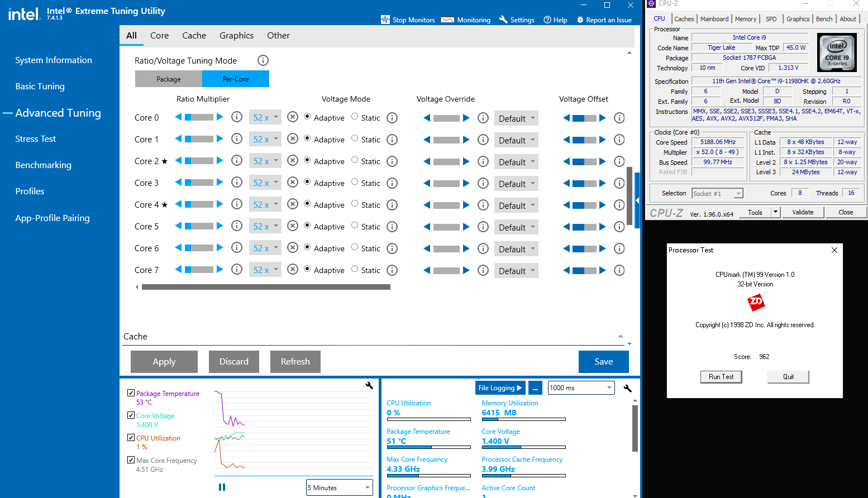
Task: Collapse the Cache section chevron
Action: 621,337
